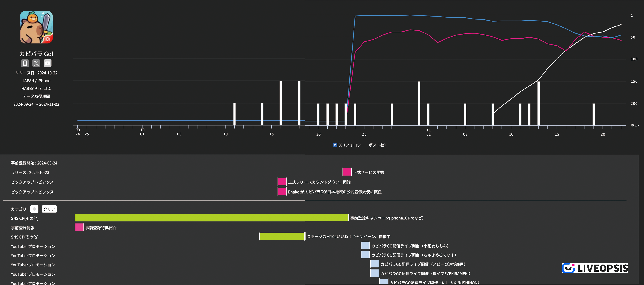Click the カテゴリ label
Screen dimensions: 644x285
pos(19,209)
